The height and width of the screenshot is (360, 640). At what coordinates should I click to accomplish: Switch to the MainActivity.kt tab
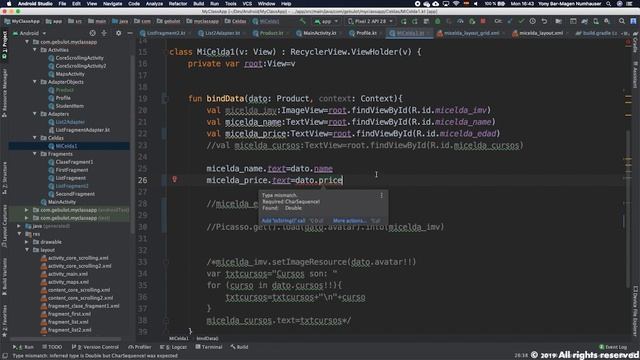[x=319, y=33]
